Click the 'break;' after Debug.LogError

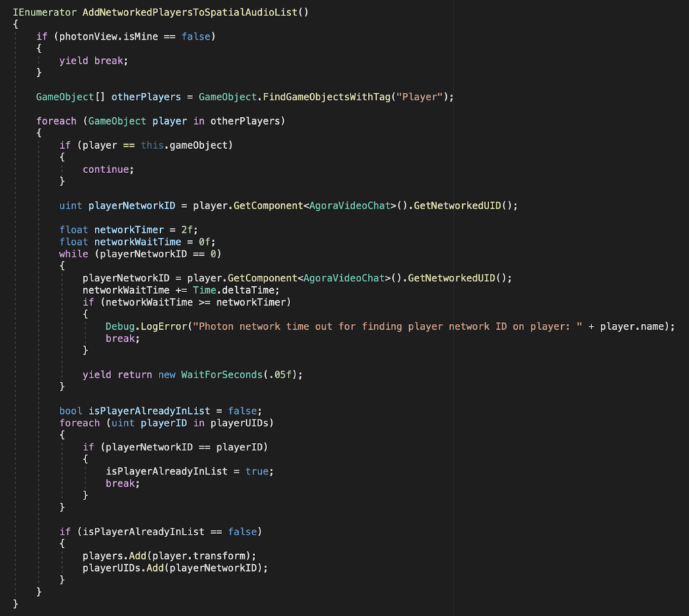coord(122,339)
